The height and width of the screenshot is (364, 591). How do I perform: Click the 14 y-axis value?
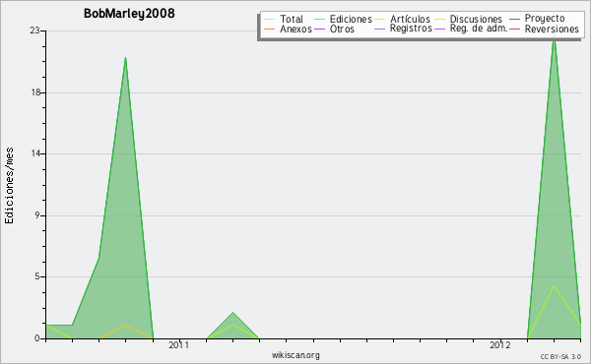point(35,153)
